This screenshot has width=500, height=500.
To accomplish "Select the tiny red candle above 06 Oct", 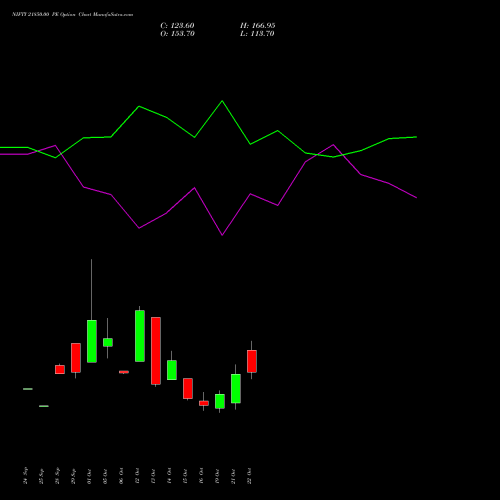I will pos(124,372).
